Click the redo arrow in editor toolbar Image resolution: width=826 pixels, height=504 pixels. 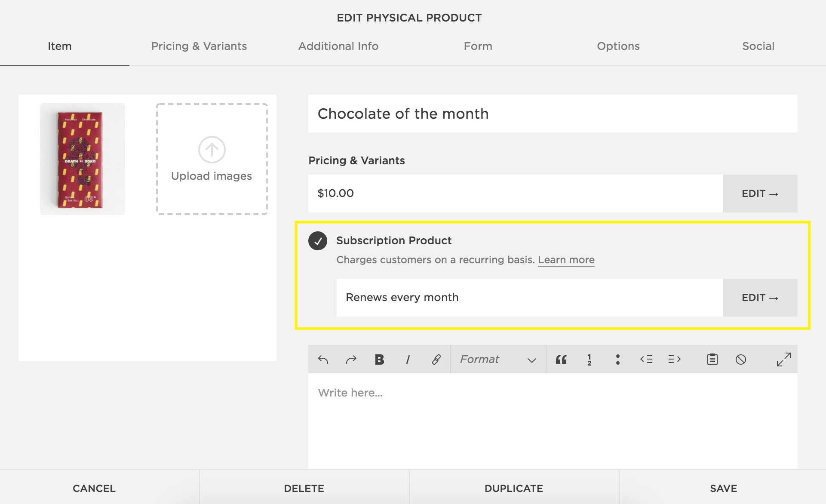(x=351, y=360)
